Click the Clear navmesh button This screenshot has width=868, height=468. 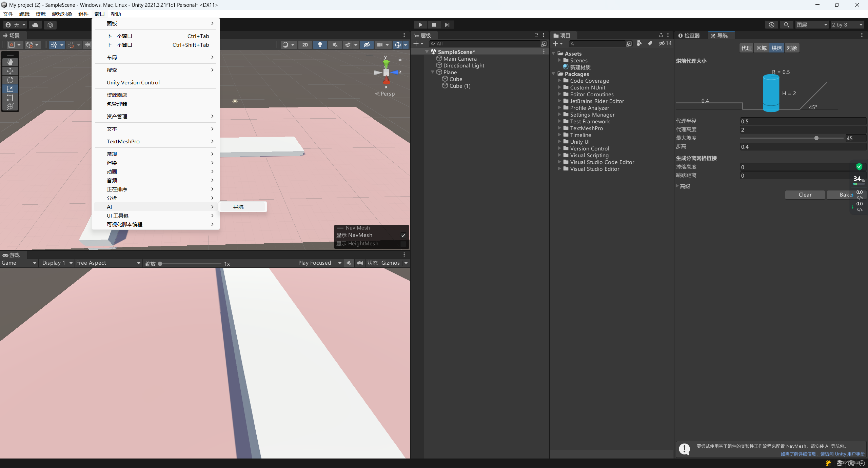805,195
